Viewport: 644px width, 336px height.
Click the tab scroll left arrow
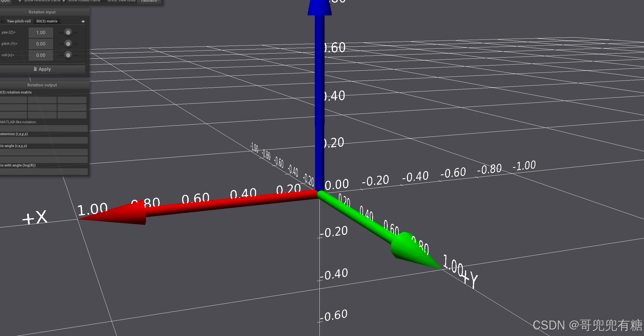coord(2,21)
